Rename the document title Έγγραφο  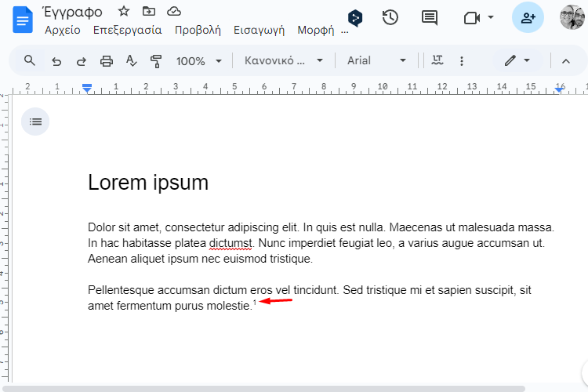coord(73,12)
